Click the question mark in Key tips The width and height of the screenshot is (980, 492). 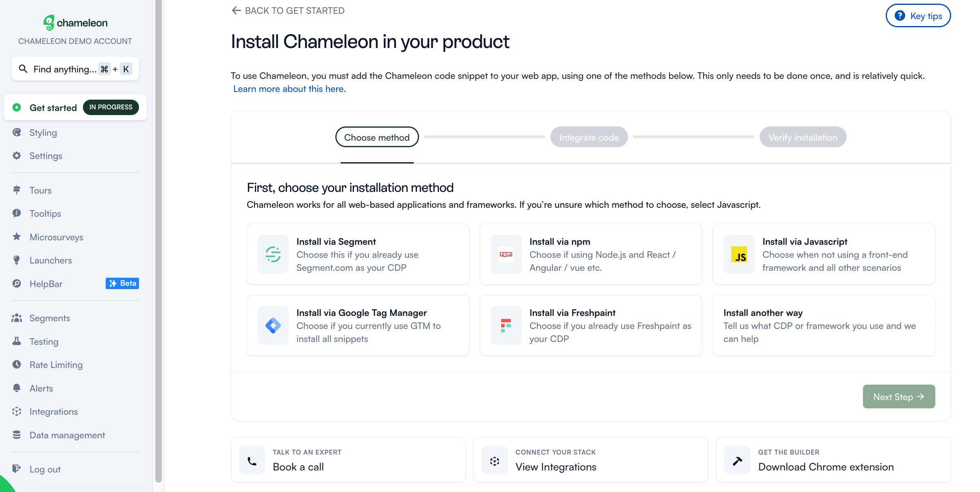900,16
